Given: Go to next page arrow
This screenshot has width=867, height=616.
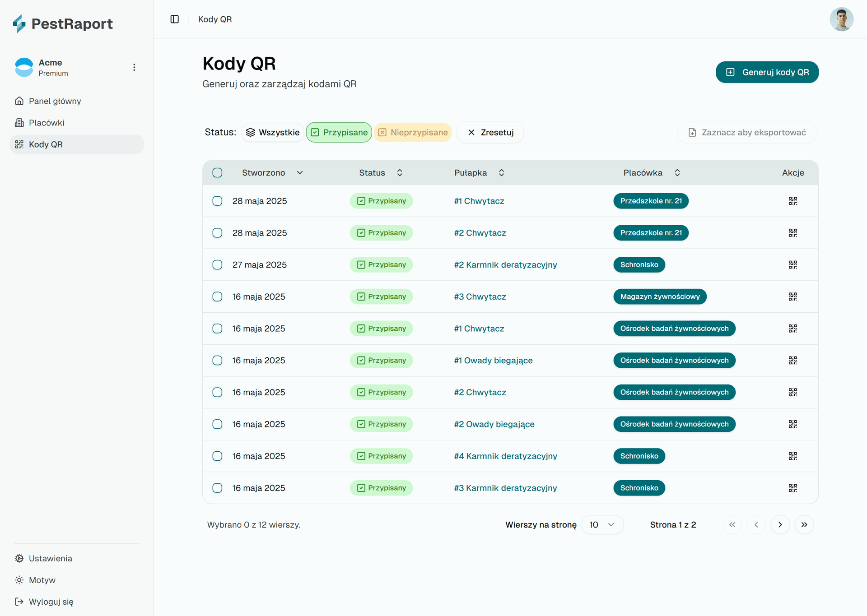Looking at the screenshot, I should pos(780,524).
